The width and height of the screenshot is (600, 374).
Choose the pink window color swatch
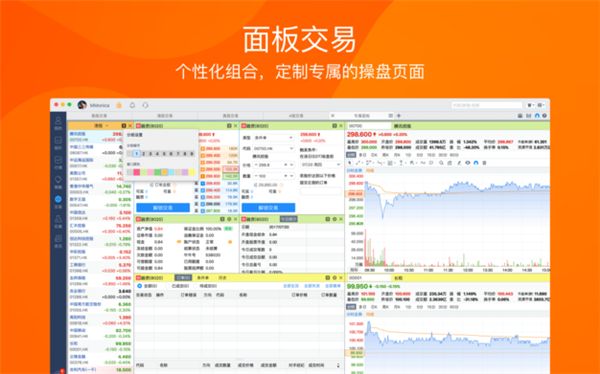(137, 172)
